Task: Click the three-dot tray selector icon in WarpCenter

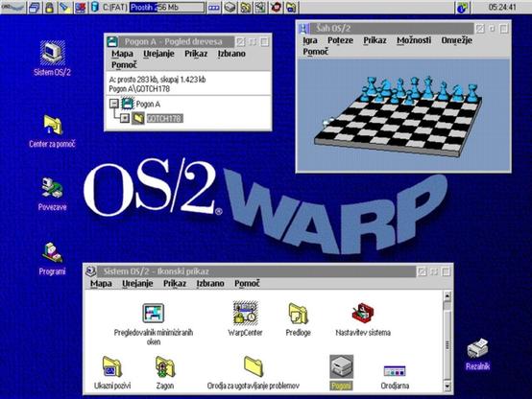Action: coord(214,8)
